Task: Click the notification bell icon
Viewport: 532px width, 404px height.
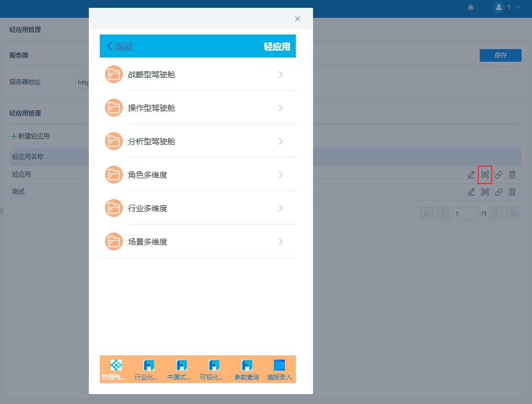Action: [x=470, y=7]
